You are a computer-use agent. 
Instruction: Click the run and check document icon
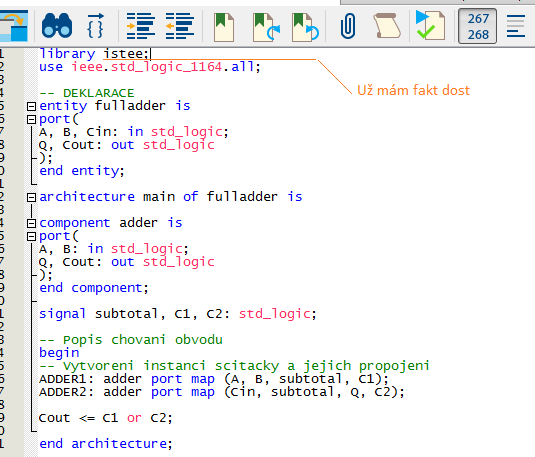click(430, 26)
